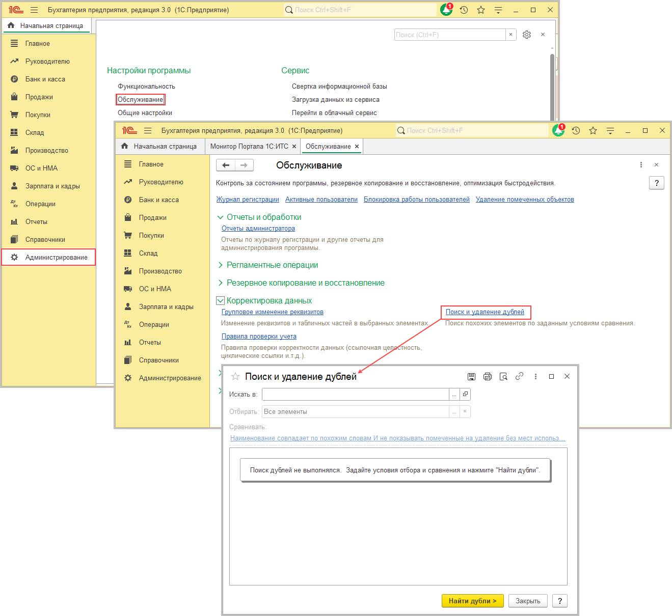Click Найти дубли button

[x=472, y=601]
